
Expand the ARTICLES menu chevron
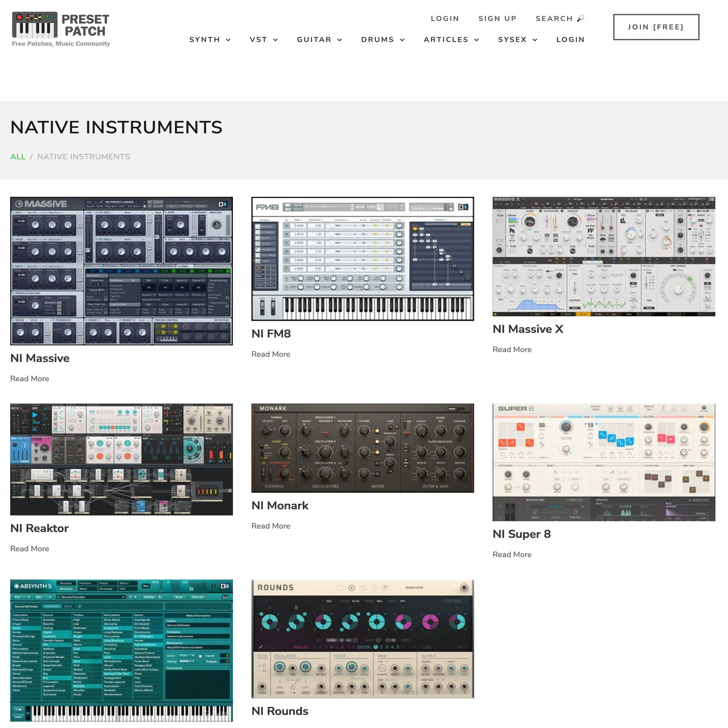click(x=477, y=40)
